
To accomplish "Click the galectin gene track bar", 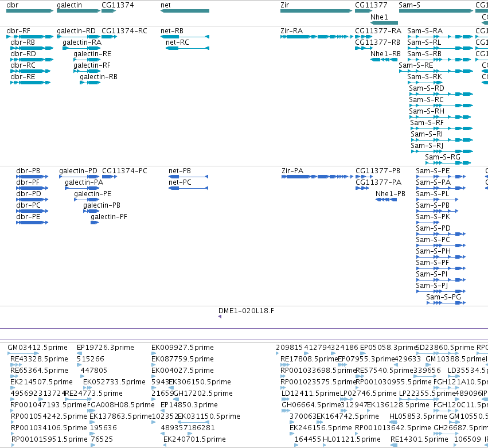I will coord(79,11).
